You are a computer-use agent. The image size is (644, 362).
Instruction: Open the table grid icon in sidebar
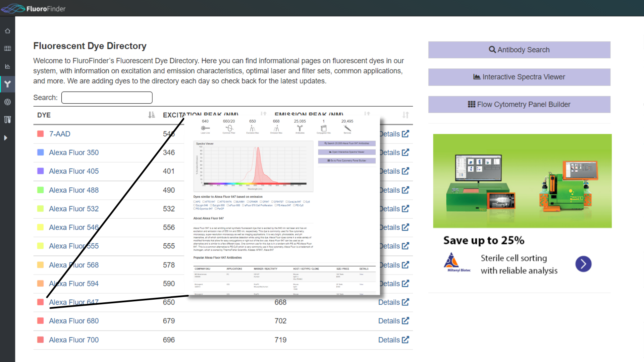click(7, 49)
